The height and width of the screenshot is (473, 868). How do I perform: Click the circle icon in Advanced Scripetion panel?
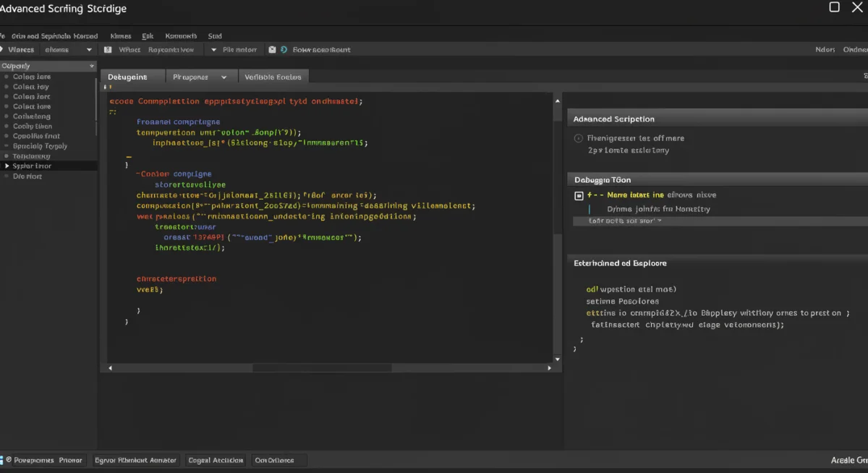pyautogui.click(x=578, y=138)
